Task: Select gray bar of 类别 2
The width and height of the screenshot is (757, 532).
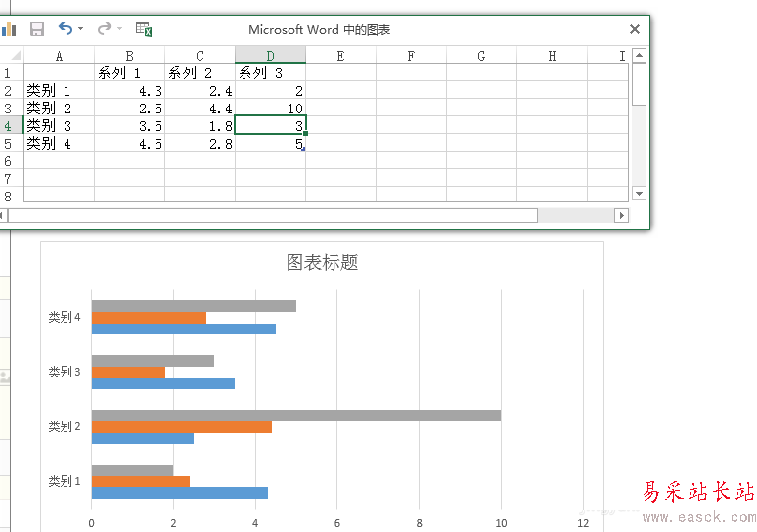Action: pos(296,416)
